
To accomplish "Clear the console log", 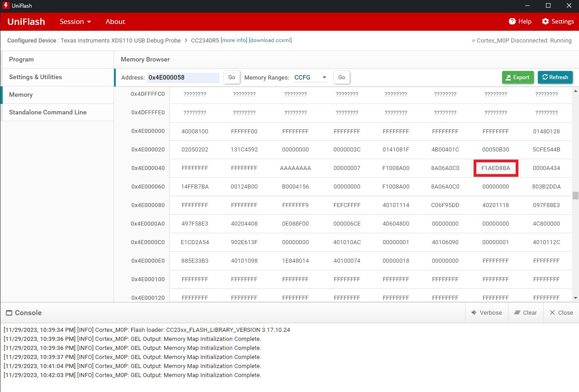I will pyautogui.click(x=525, y=312).
